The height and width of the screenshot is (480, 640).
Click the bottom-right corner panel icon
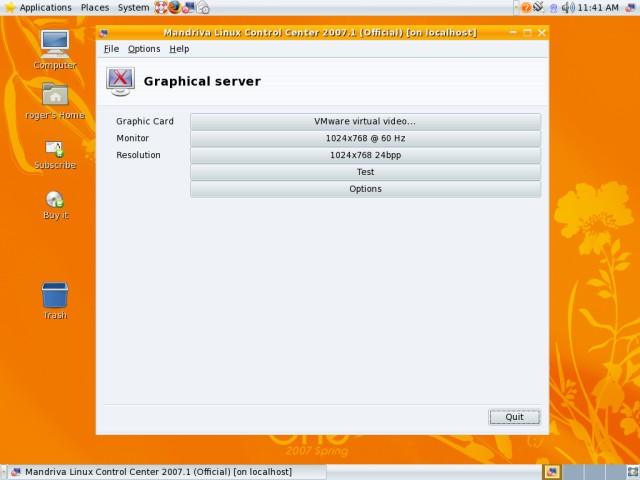(x=632, y=472)
